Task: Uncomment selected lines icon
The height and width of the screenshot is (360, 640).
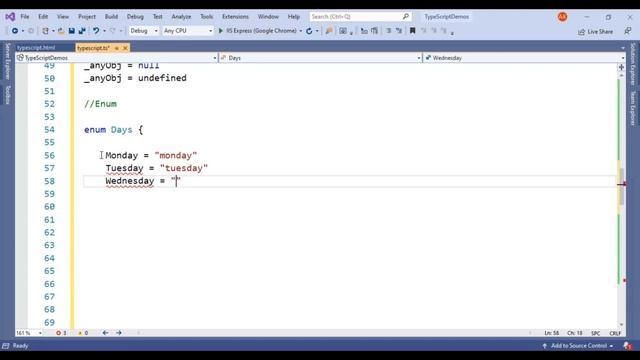Action: pos(399,31)
